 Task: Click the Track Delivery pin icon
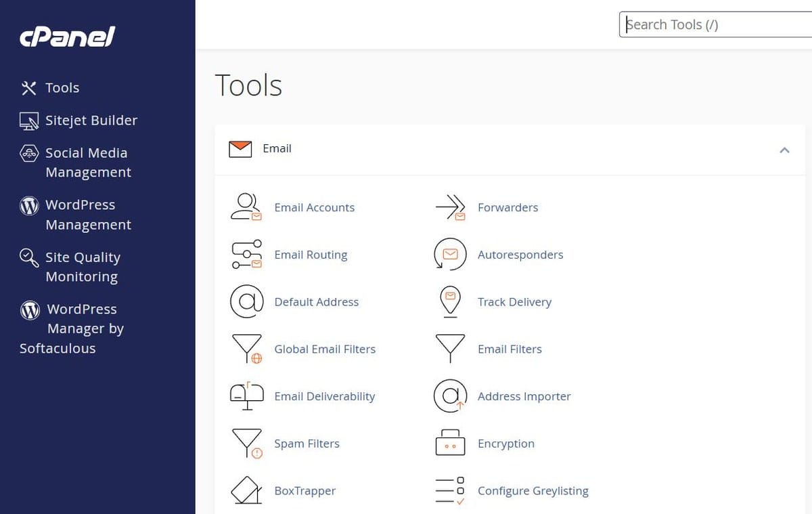point(450,302)
